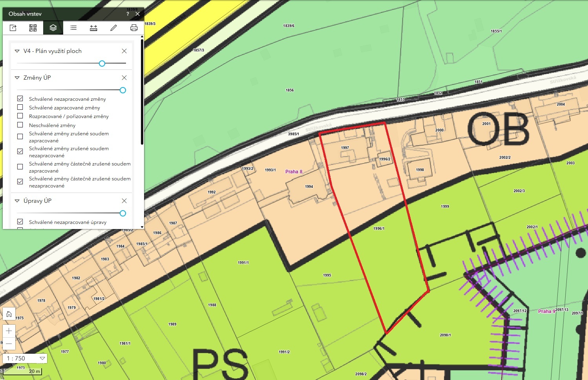
Task: Close the Obsah vrstev panel
Action: pos(137,14)
